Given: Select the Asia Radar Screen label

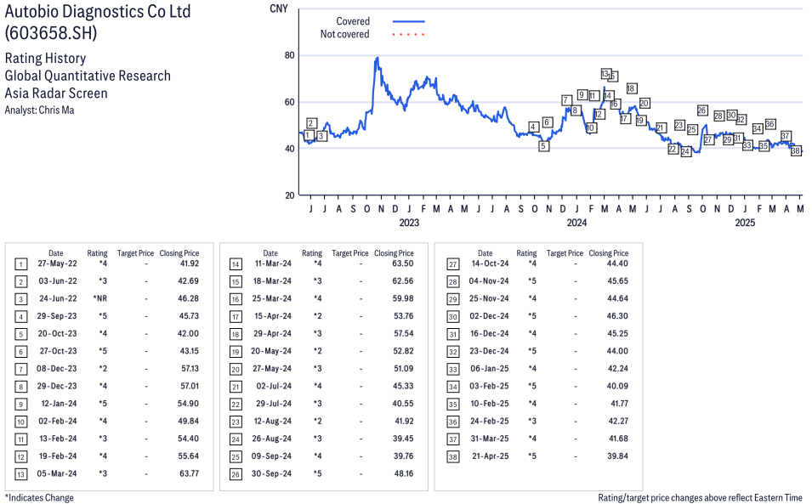Looking at the screenshot, I should coord(56,93).
